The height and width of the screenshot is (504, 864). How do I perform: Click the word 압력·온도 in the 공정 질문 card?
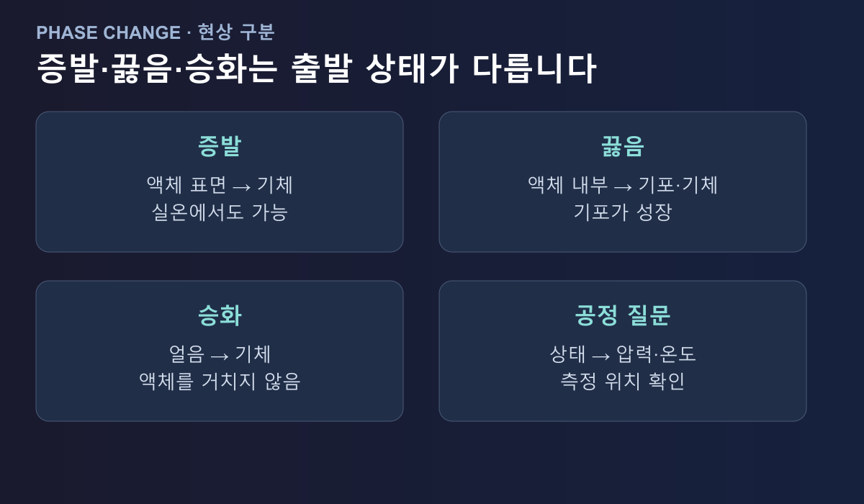(x=657, y=354)
